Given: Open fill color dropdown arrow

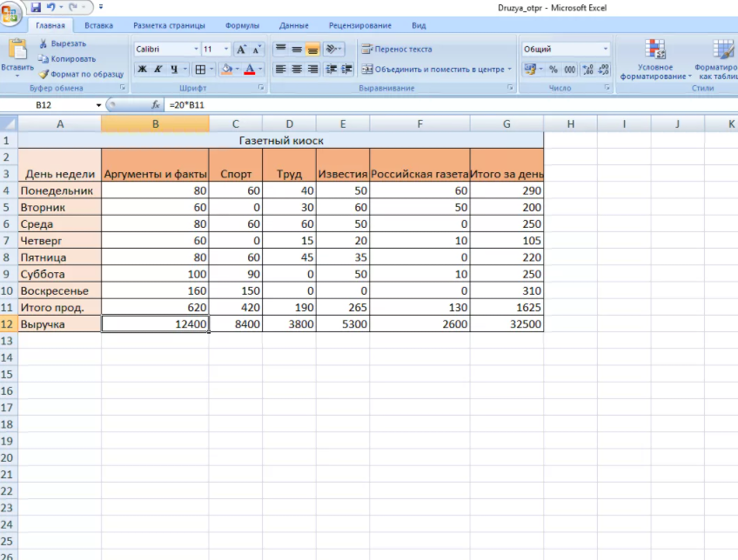Looking at the screenshot, I should pyautogui.click(x=238, y=69).
